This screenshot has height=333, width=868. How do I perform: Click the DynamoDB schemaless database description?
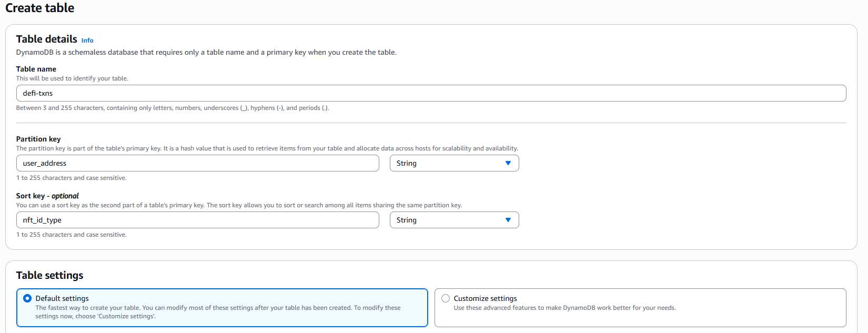click(x=206, y=52)
